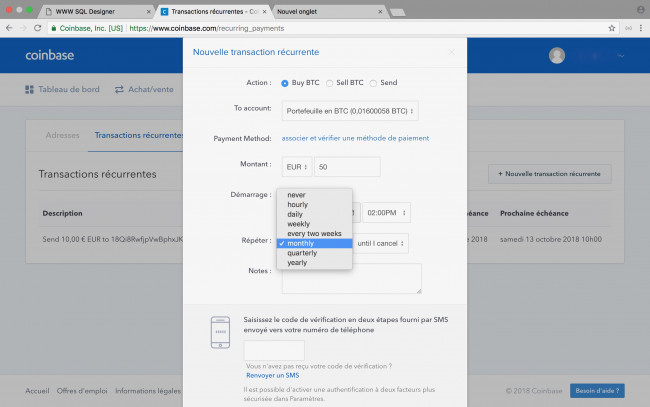Viewport: 650px width, 407px height.
Task: Choose daily in the repeat list
Action: click(x=314, y=214)
